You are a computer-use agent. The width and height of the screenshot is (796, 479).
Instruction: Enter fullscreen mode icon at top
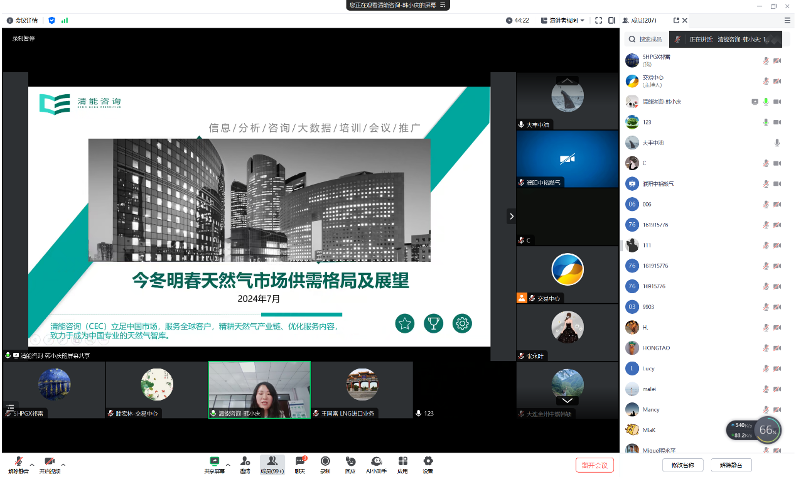coord(599,20)
